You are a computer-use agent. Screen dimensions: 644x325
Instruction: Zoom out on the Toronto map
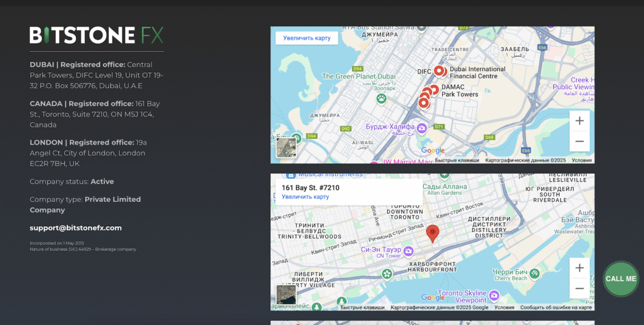pyautogui.click(x=579, y=288)
